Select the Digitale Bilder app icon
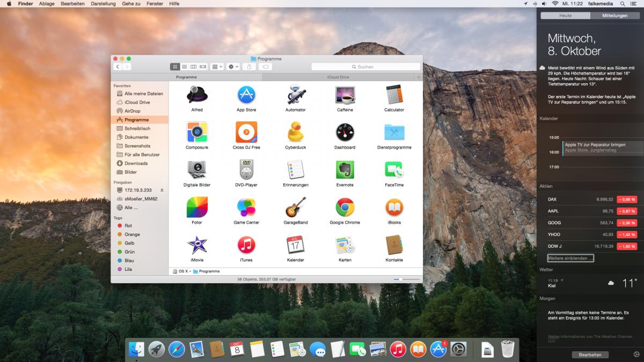This screenshot has height=362, width=644. click(x=197, y=170)
